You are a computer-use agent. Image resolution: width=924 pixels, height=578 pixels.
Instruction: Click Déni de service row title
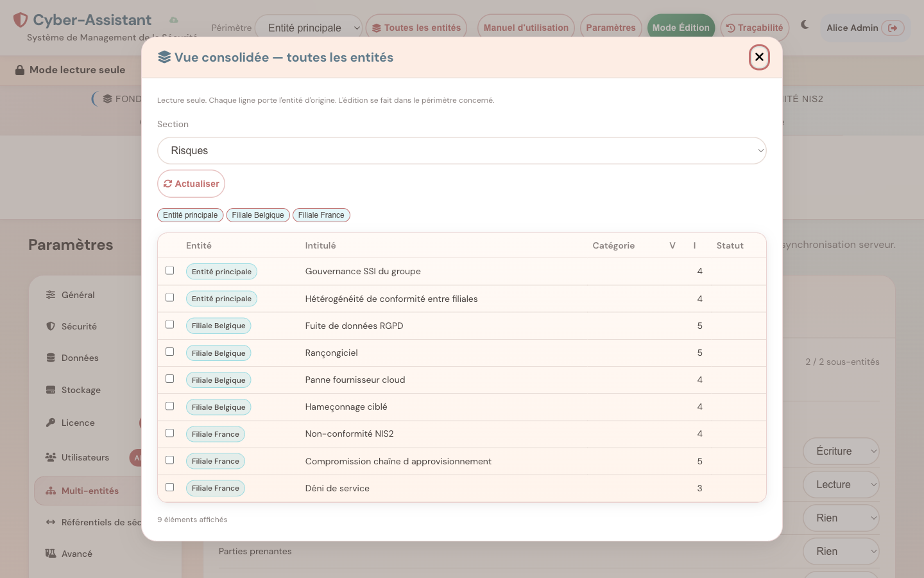tap(338, 488)
